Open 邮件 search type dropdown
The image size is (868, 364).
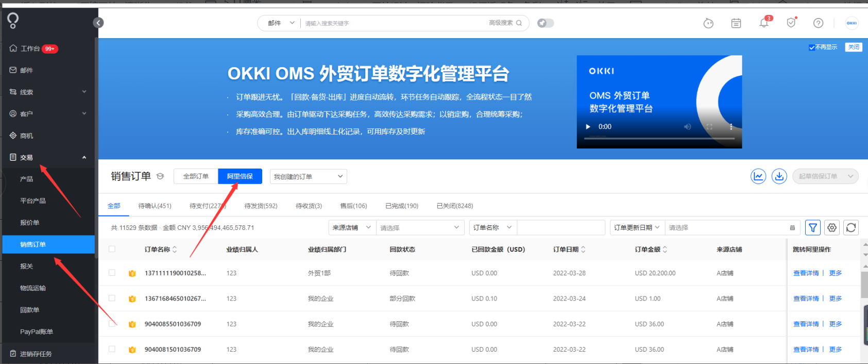(x=281, y=23)
